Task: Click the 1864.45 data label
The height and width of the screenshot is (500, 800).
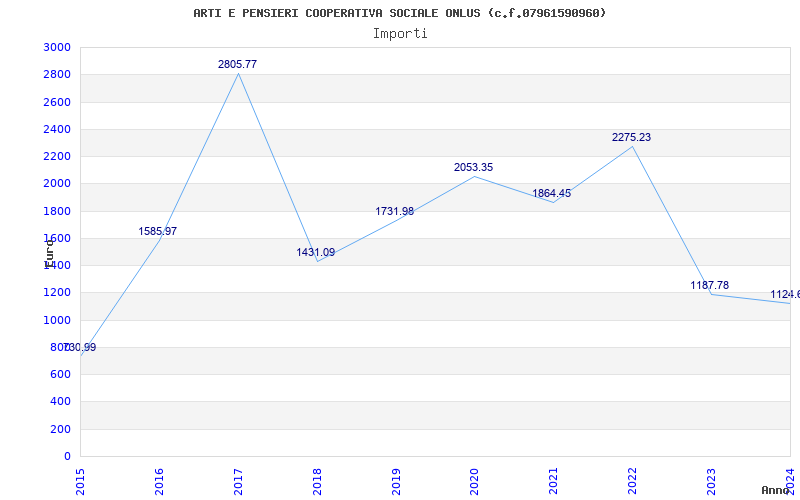Action: (x=552, y=193)
